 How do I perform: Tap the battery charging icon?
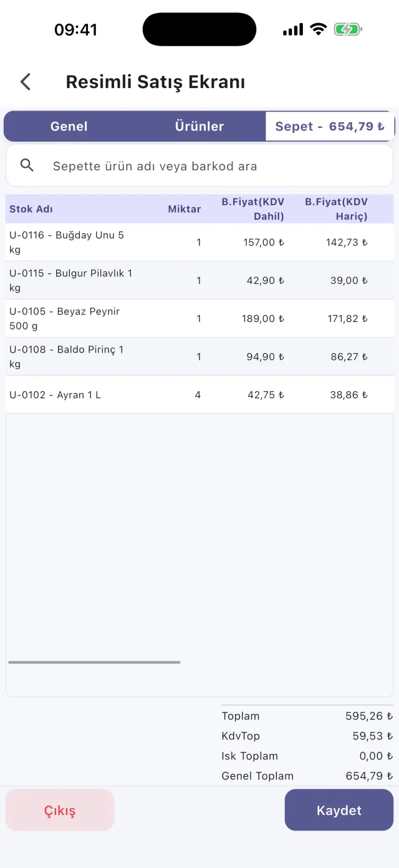pos(348,29)
